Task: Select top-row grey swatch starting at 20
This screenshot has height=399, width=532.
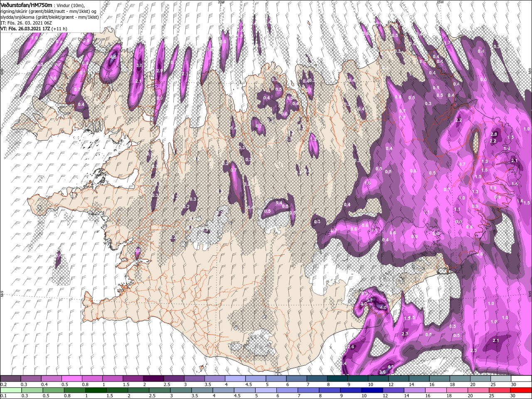Action: (x=480, y=379)
